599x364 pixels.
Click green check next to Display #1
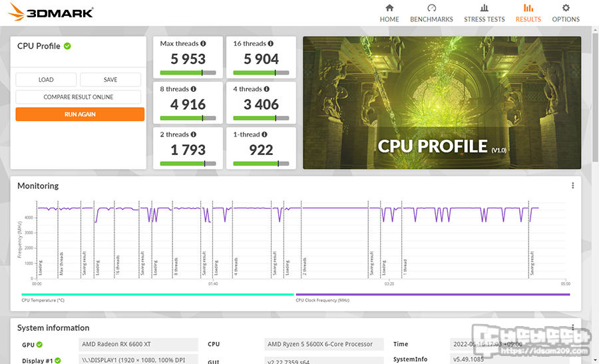[58, 361]
